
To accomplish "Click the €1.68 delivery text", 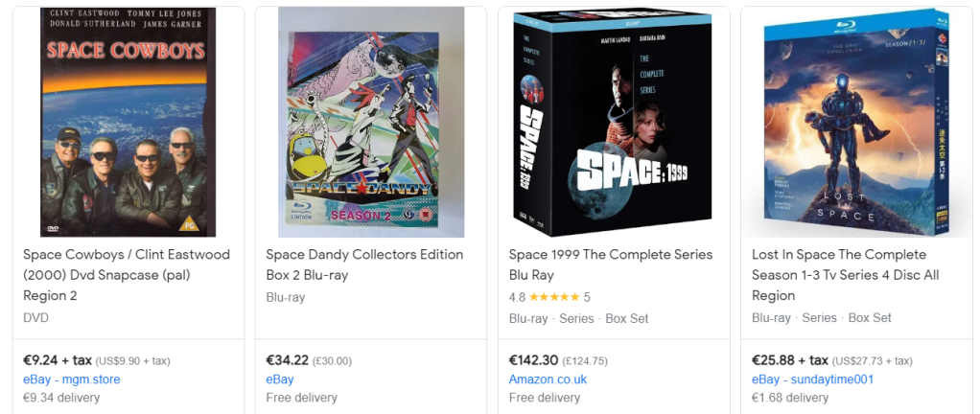I will [791, 398].
